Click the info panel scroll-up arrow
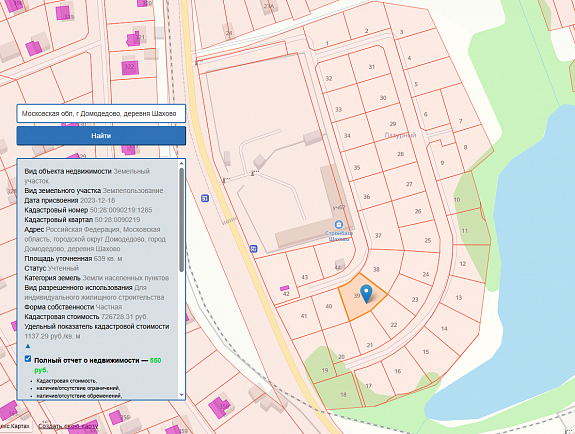This screenshot has width=575, height=434. pos(181,163)
